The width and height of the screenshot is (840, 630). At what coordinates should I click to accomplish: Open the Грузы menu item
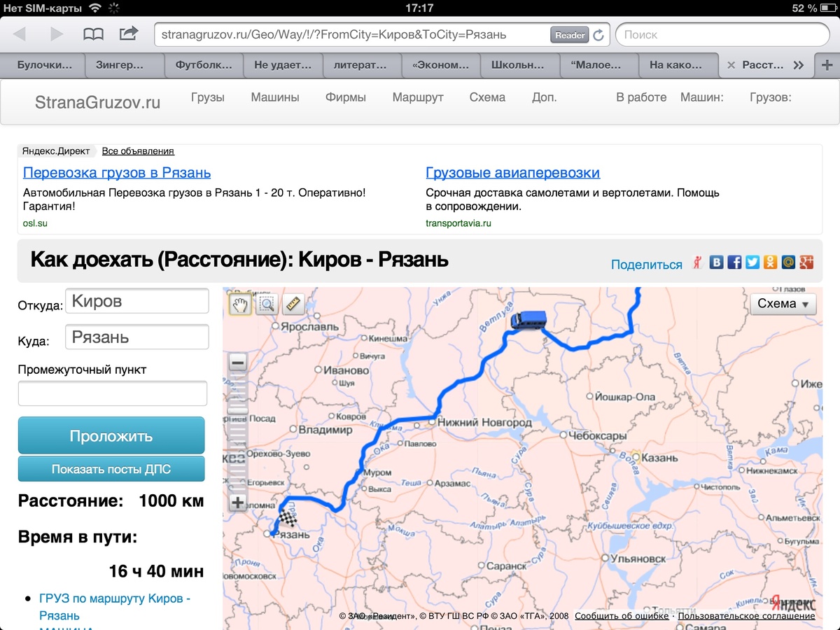(208, 97)
